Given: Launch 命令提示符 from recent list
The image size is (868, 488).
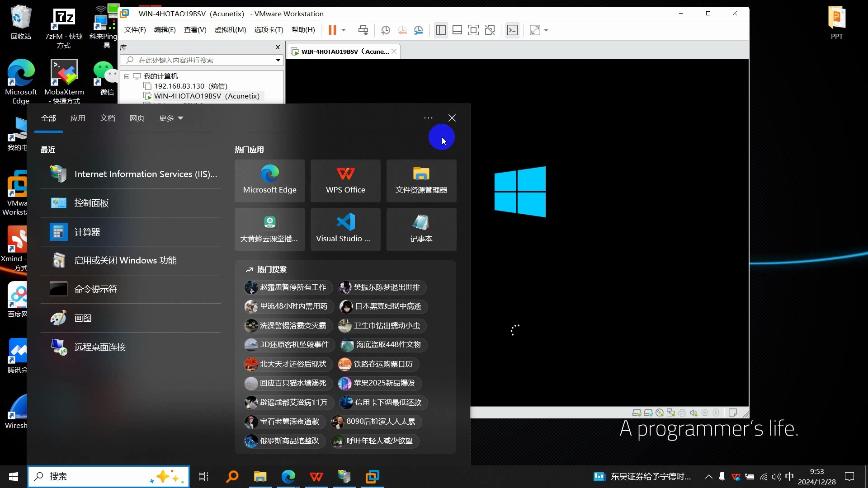Looking at the screenshot, I should [x=131, y=289].
